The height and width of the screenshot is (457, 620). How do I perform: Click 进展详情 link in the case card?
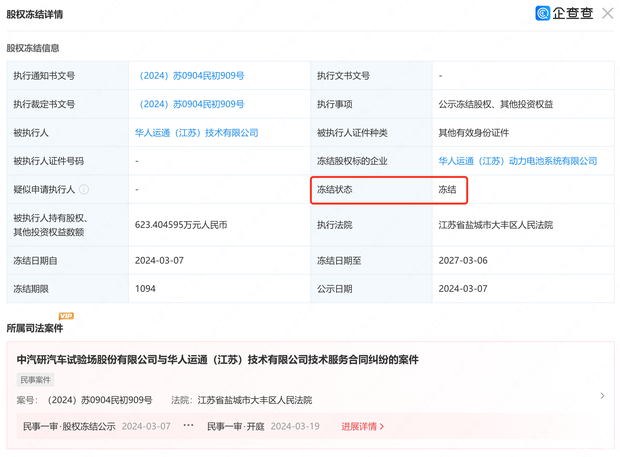click(363, 426)
